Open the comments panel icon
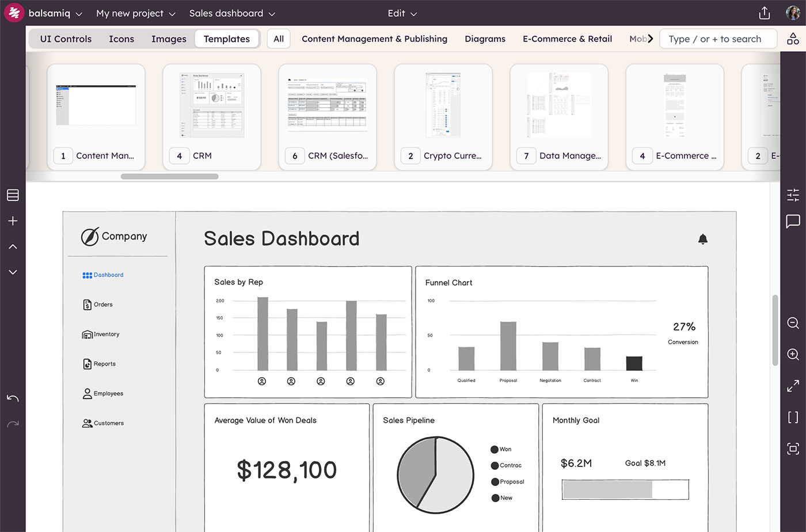Screen dimensions: 806x532 pyautogui.click(x=793, y=222)
